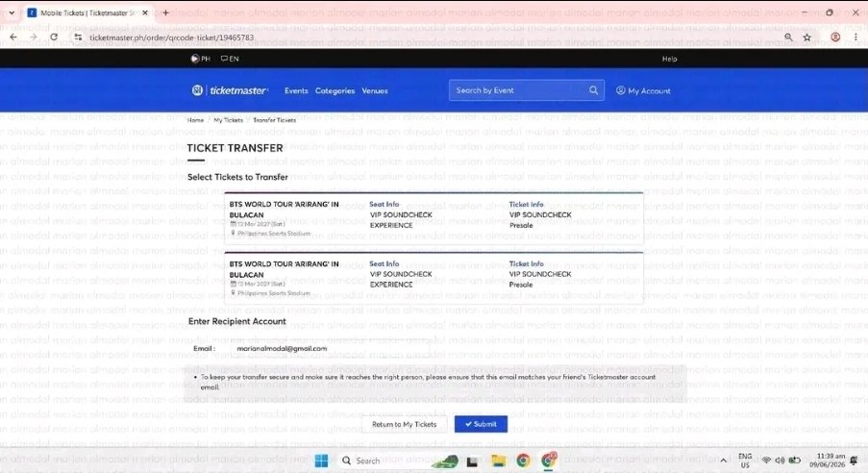The height and width of the screenshot is (473, 868).
Task: Open Chrome three-dot menu
Action: (x=856, y=37)
